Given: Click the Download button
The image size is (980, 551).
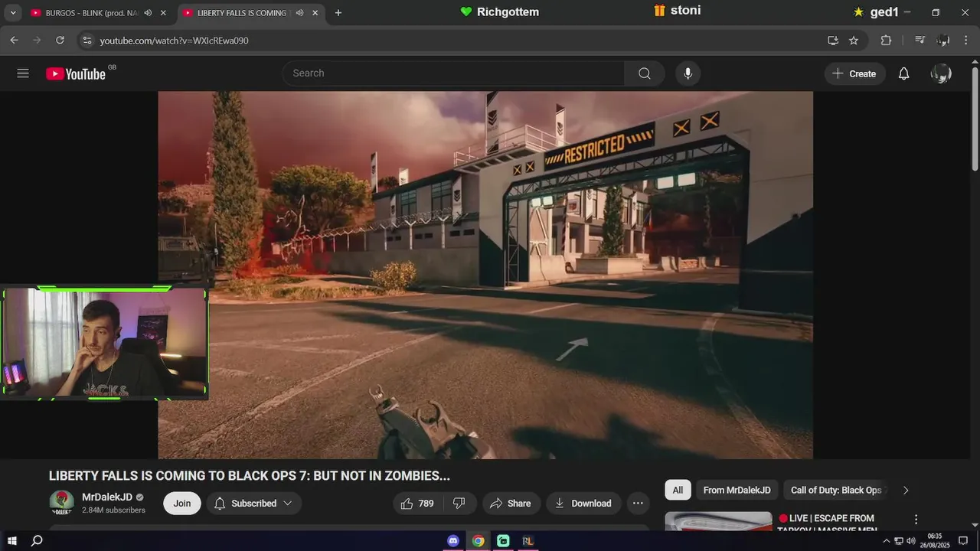Looking at the screenshot, I should 583,504.
